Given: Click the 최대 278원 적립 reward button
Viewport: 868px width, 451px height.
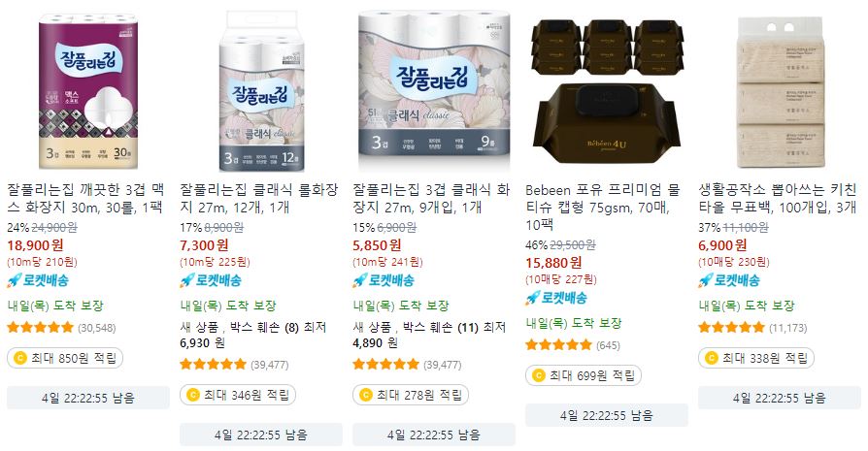Looking at the screenshot, I should pyautogui.click(x=411, y=395).
